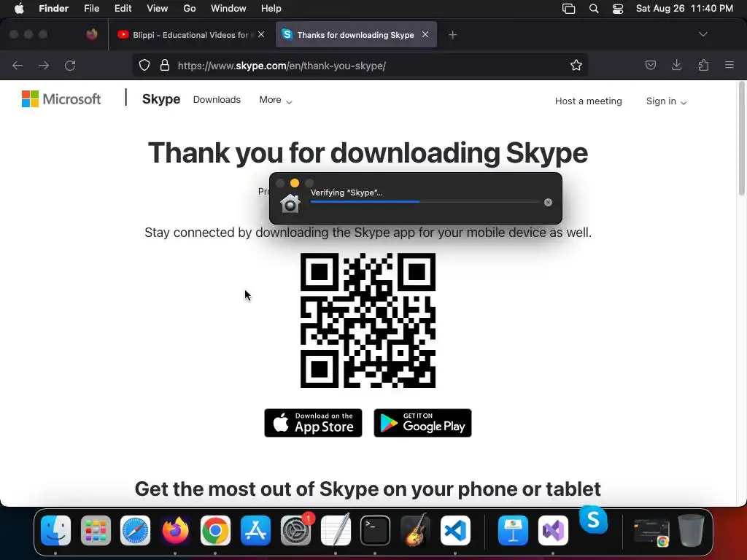Open System Settings from the Dock
This screenshot has height=560, width=747.
pyautogui.click(x=295, y=531)
